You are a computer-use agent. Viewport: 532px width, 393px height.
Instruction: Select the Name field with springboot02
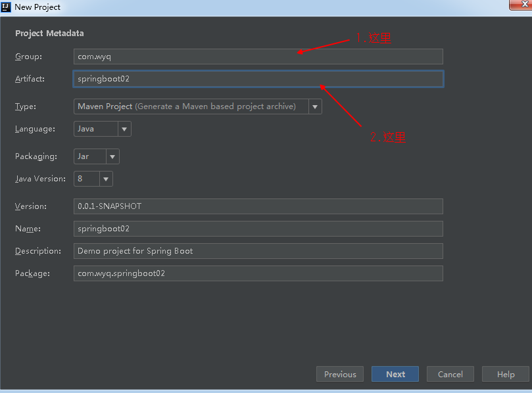258,229
